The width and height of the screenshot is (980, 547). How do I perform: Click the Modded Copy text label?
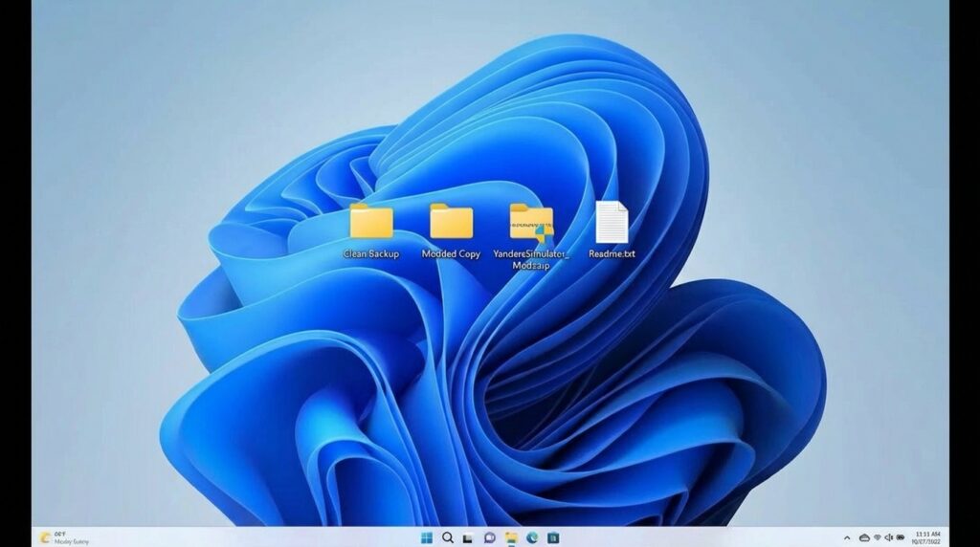451,254
